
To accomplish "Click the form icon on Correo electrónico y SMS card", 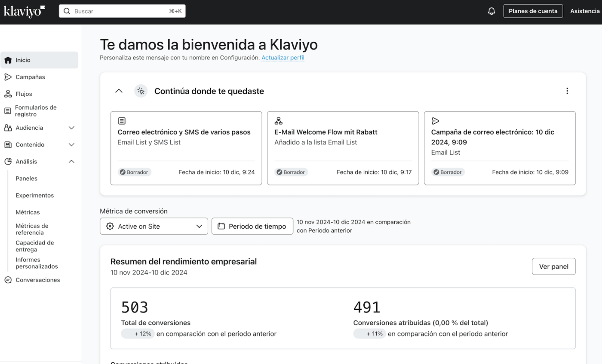I will [122, 121].
